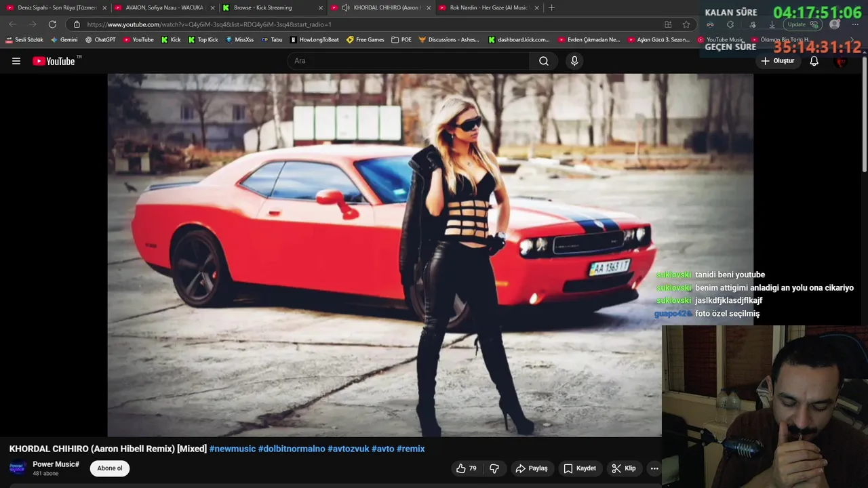The height and width of the screenshot is (488, 868).
Task: Open media control music-note icon
Action: pos(751,24)
